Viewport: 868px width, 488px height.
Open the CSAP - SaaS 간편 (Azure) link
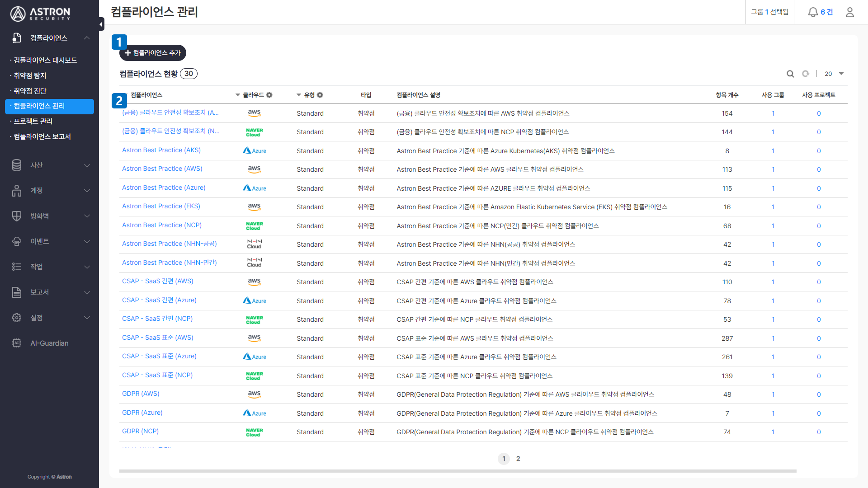159,300
